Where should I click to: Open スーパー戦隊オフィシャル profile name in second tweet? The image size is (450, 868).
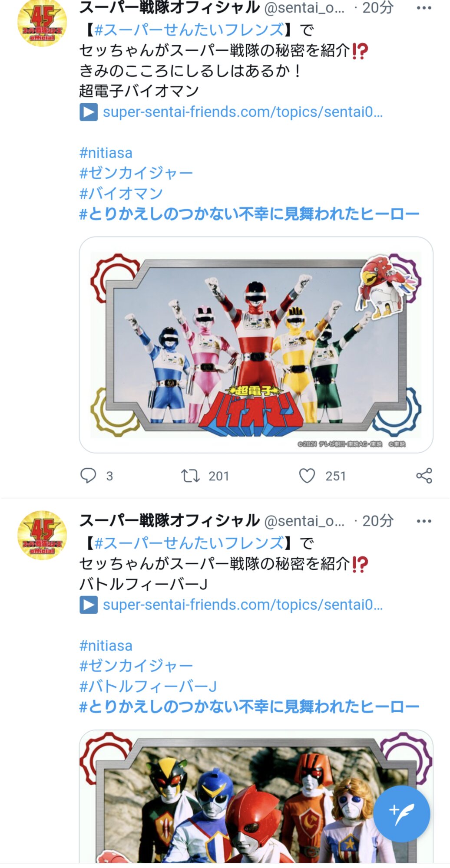[x=169, y=520]
